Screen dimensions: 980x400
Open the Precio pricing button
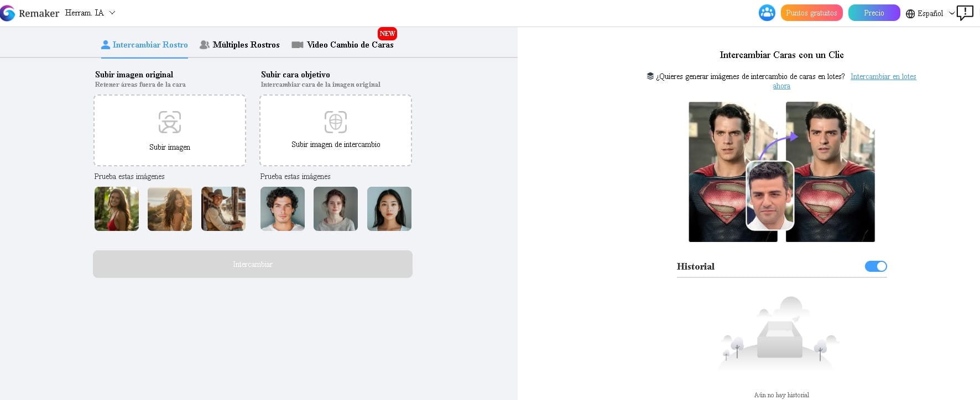[x=874, y=13]
